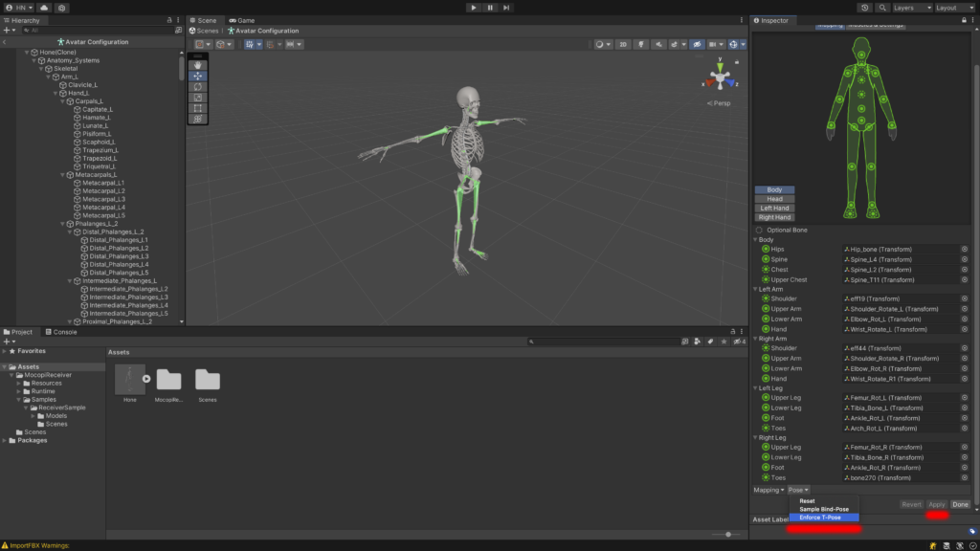This screenshot has height=551, width=980.
Task: Click the Project panel three-dot menu
Action: point(742,332)
